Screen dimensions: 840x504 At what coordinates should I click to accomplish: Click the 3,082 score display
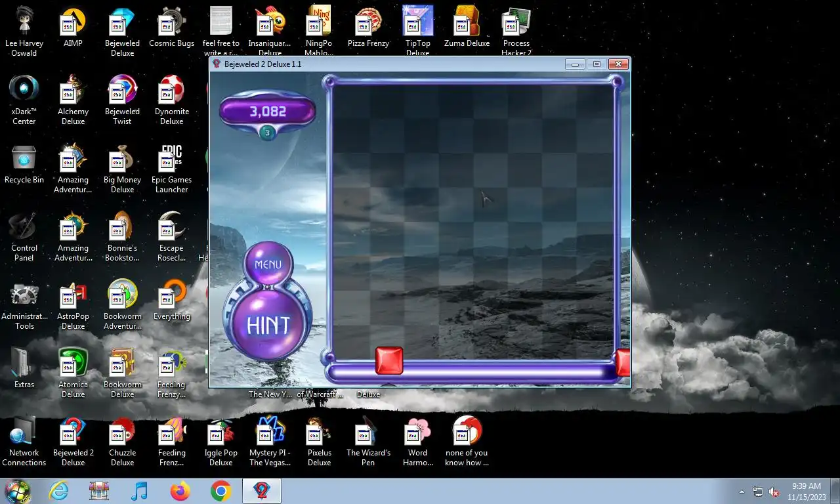[x=268, y=112]
